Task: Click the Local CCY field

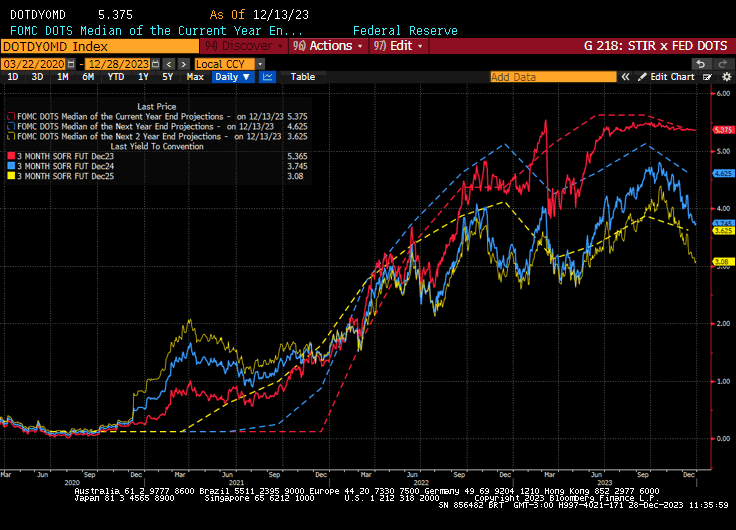Action: coord(224,64)
